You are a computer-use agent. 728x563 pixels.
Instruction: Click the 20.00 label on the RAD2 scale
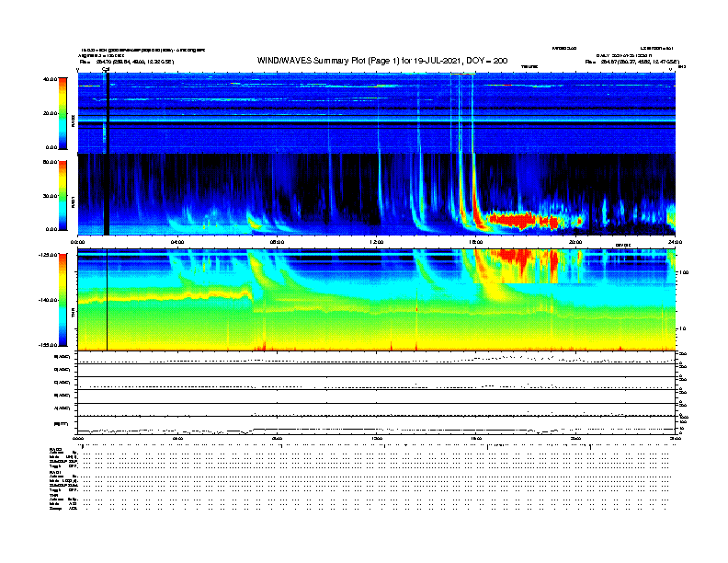(x=50, y=113)
